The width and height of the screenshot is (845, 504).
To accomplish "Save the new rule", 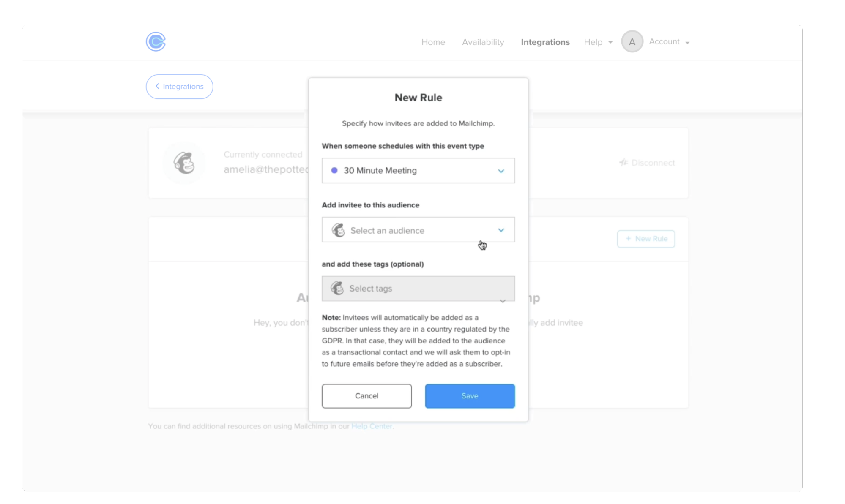I will point(470,396).
